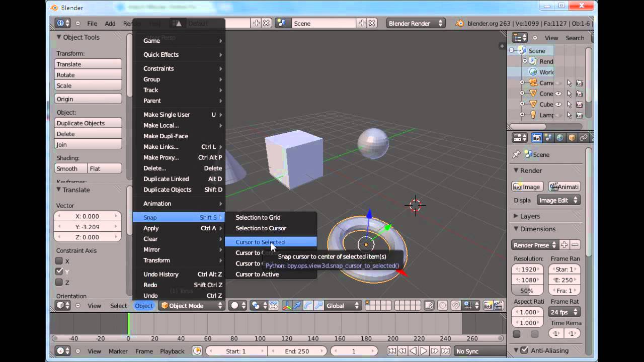Screen dimensions: 644x362
Task: Open the snap element type icon selector
Action: tap(471, 305)
